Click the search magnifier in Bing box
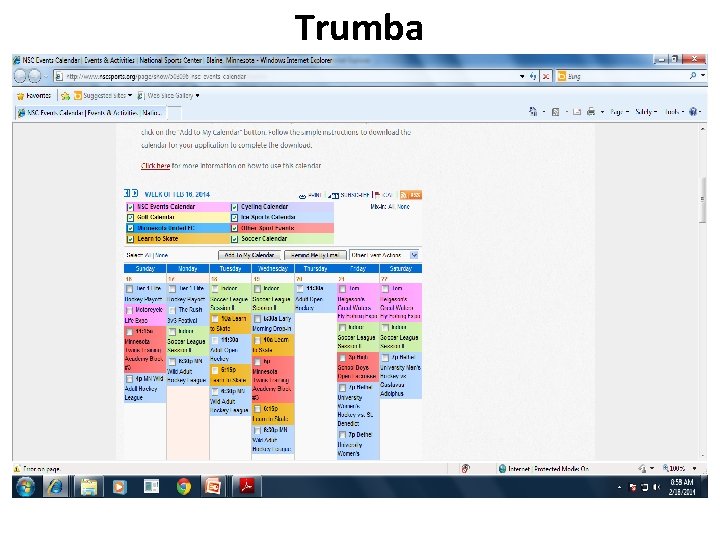Viewport: 720px width, 540px height. 693,76
